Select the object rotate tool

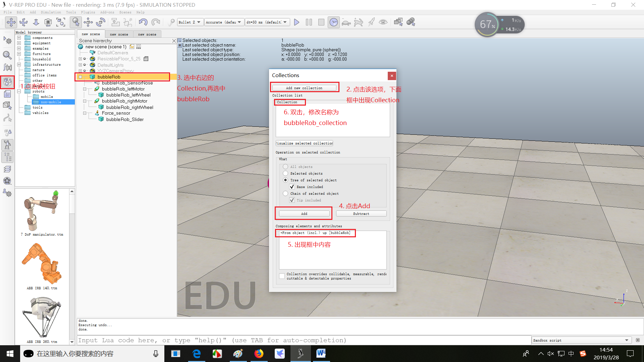point(101,22)
